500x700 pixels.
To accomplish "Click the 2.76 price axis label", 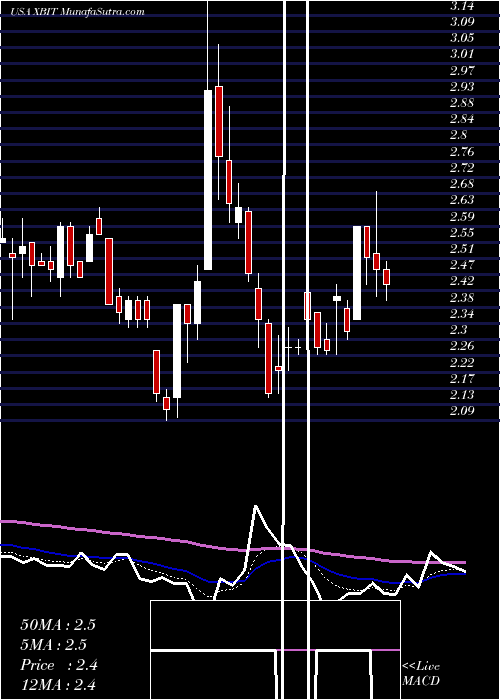I will (462, 151).
